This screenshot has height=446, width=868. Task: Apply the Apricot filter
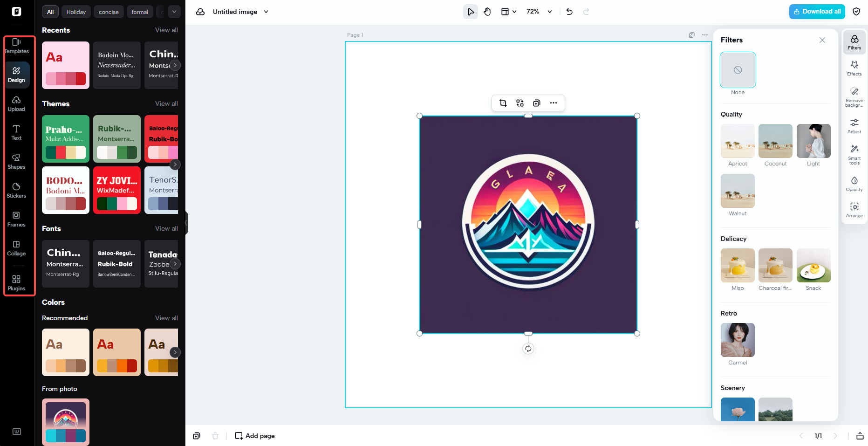[738, 141]
